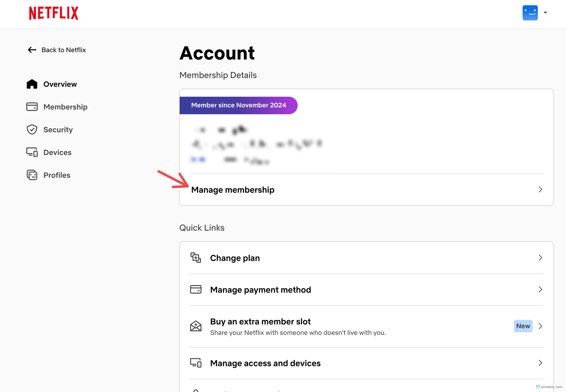The height and width of the screenshot is (392, 566).
Task: Click Back to Netflix
Action: [x=63, y=50]
